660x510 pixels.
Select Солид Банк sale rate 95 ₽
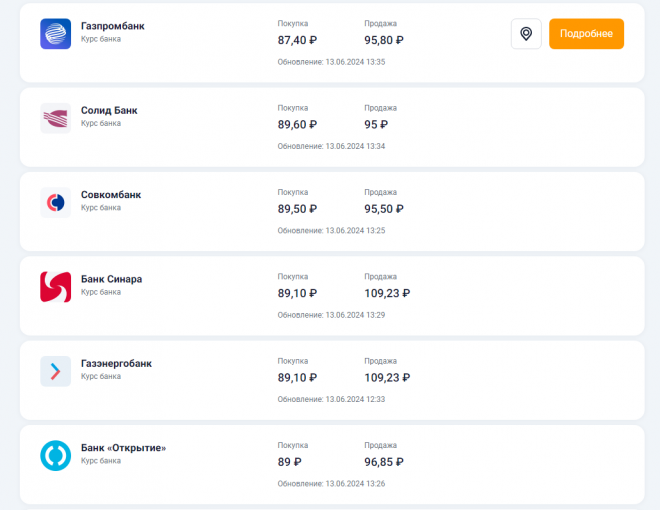pyautogui.click(x=376, y=125)
